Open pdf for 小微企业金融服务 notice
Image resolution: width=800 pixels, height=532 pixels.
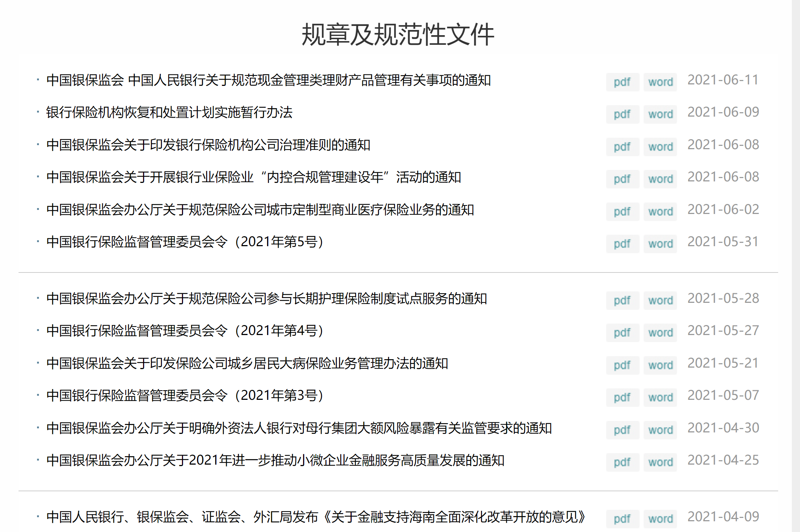(x=623, y=462)
